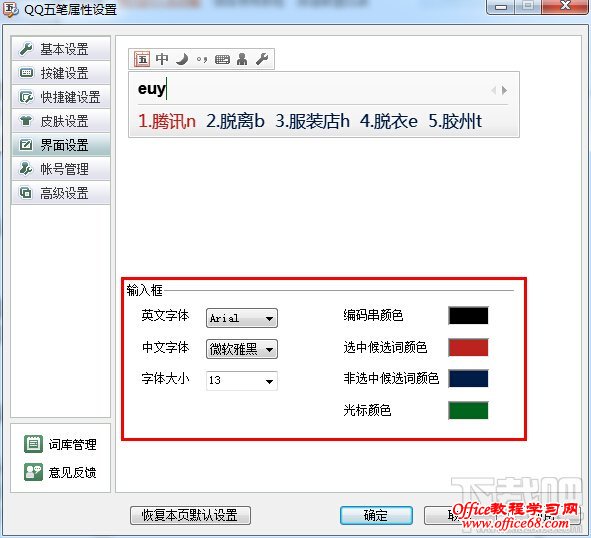This screenshot has width=591, height=538.
Task: Switch to 皮肤设置 tab
Action: [61, 121]
